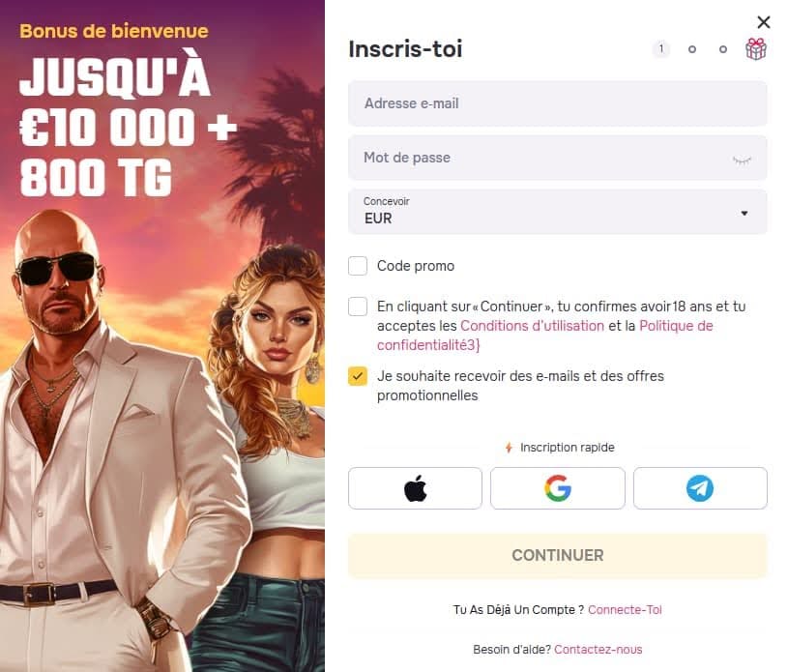This screenshot has height=672, width=788.
Task: Focus the Adresse e-mail input field
Action: pyautogui.click(x=557, y=103)
